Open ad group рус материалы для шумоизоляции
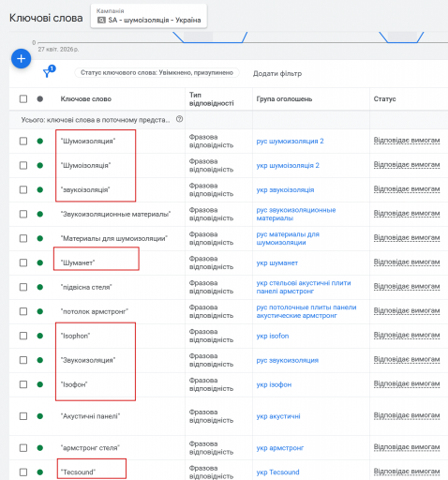 tap(288, 238)
